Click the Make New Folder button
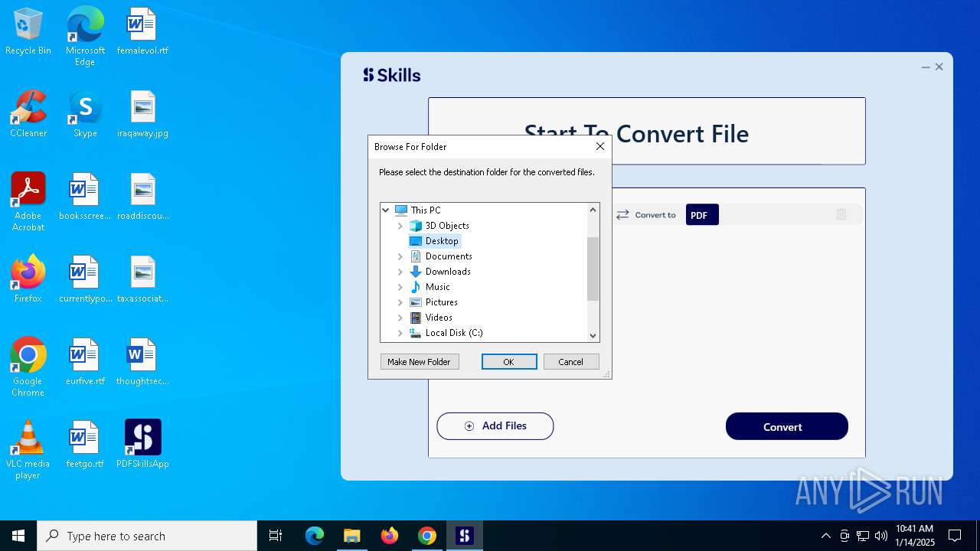980x551 pixels. (x=420, y=362)
